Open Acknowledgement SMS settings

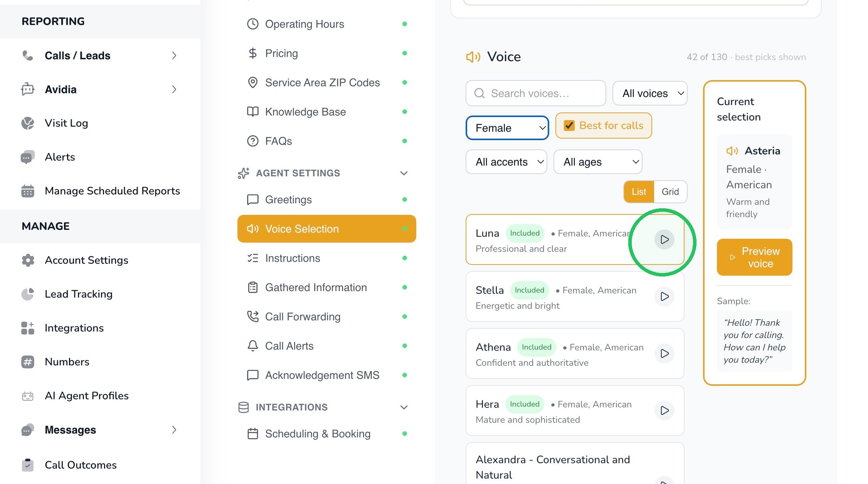327,375
